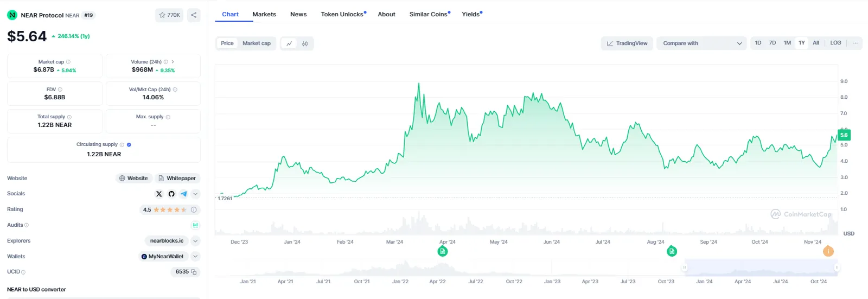The width and height of the screenshot is (868, 299).
Task: Click the TradingView button
Action: click(x=627, y=43)
